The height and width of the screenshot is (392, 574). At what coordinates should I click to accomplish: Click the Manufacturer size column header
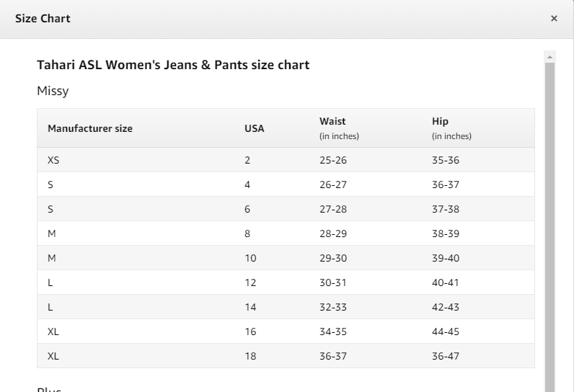click(x=89, y=128)
